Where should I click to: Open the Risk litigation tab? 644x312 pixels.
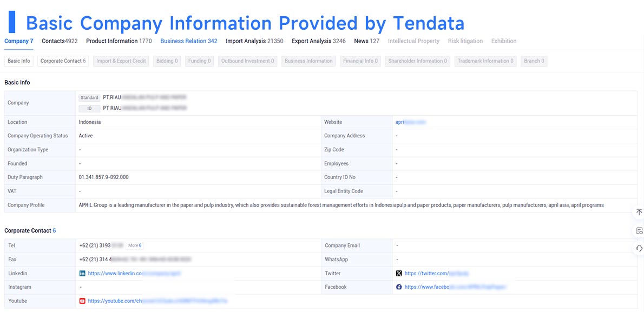coord(465,41)
